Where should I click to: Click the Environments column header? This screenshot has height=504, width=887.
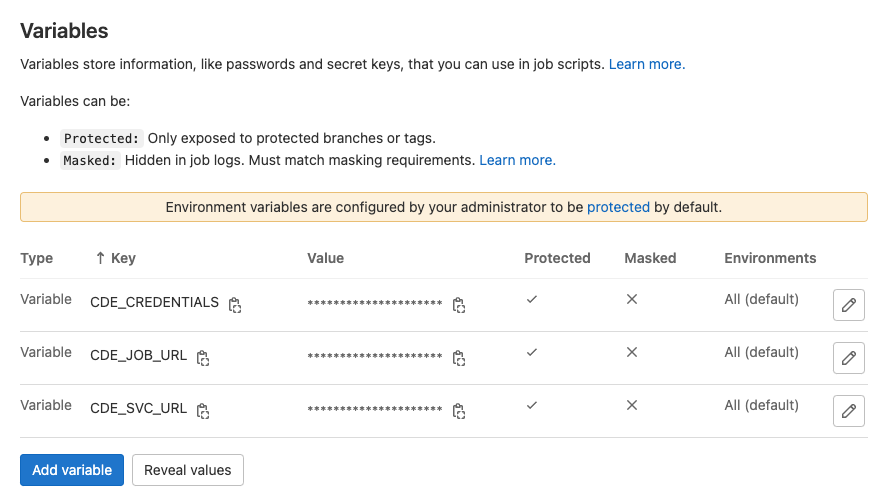770,258
